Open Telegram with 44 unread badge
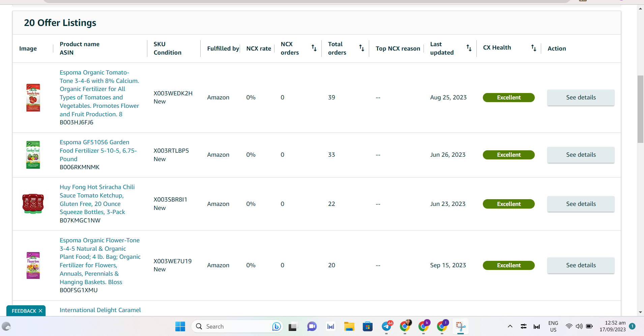Screen dimensions: 644x336 (x=386, y=326)
